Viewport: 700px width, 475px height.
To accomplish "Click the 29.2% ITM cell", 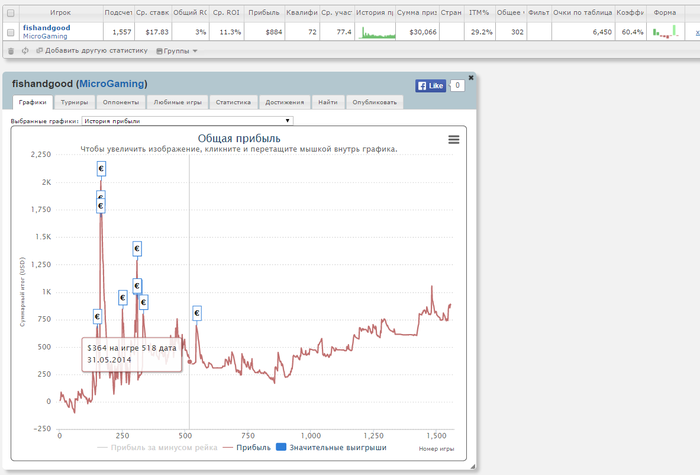I will [479, 32].
